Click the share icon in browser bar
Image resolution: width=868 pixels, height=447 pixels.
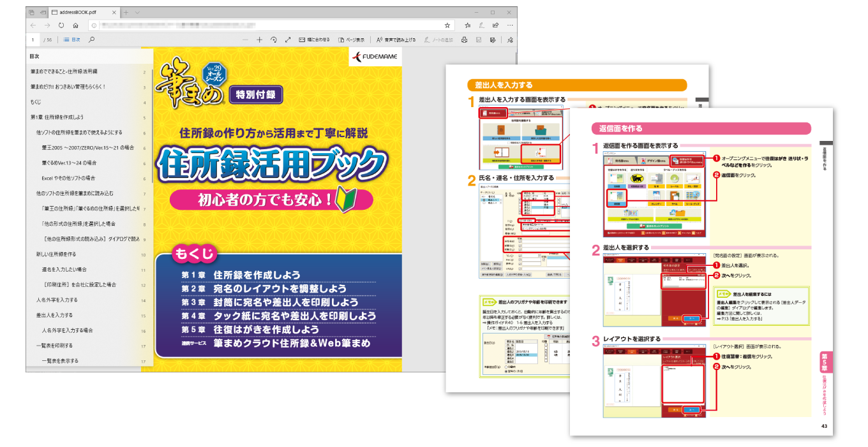pos(495,26)
